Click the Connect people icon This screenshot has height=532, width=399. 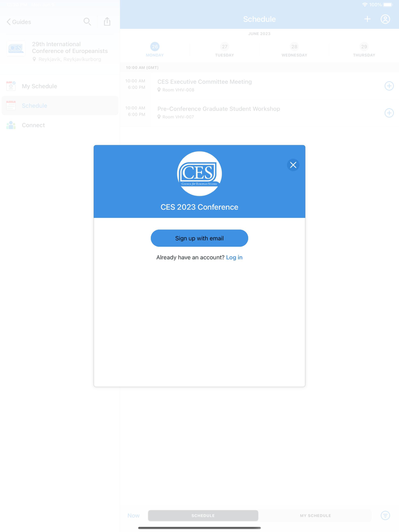click(11, 125)
